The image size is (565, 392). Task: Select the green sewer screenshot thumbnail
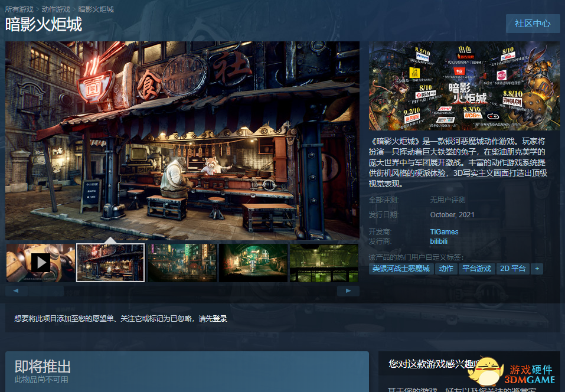(x=324, y=263)
